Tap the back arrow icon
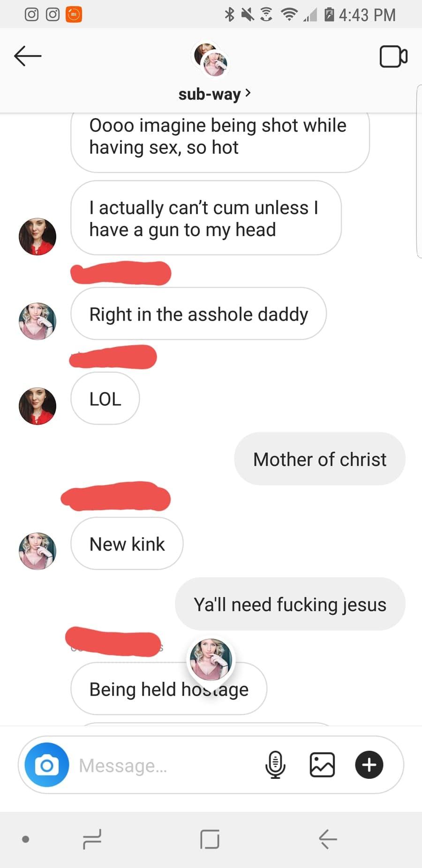Viewport: 422px width, 868px height. (x=28, y=56)
